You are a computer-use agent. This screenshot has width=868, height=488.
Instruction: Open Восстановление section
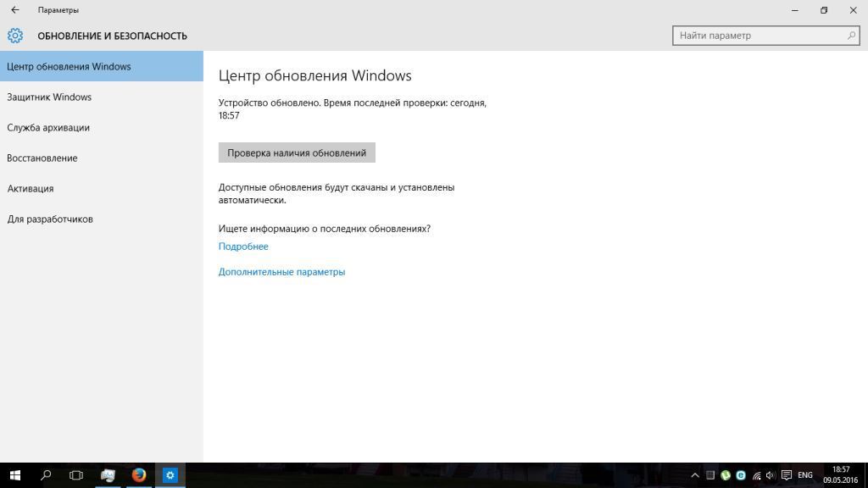coord(102,158)
